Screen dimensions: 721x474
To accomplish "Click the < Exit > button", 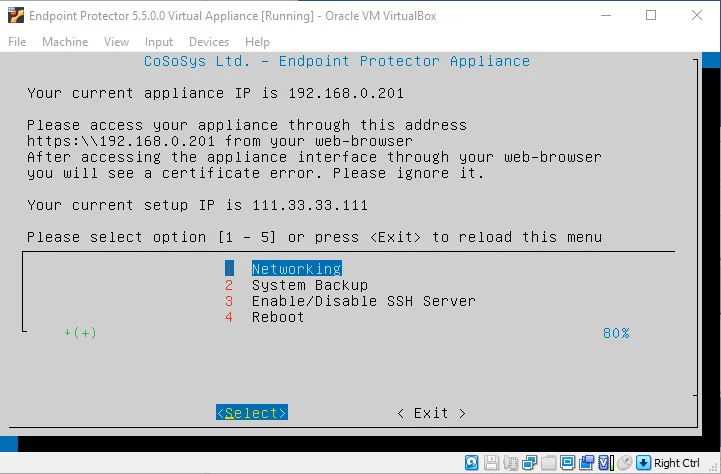I will 431,413.
